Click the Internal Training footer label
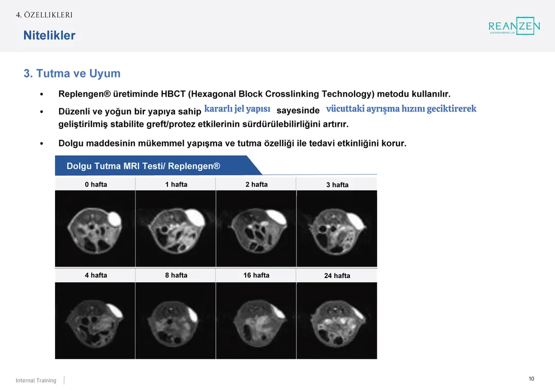555x392 pixels. 36,381
